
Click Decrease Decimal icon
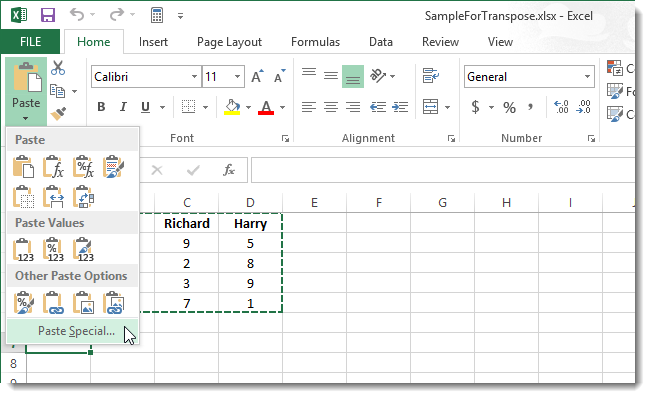pyautogui.click(x=584, y=107)
